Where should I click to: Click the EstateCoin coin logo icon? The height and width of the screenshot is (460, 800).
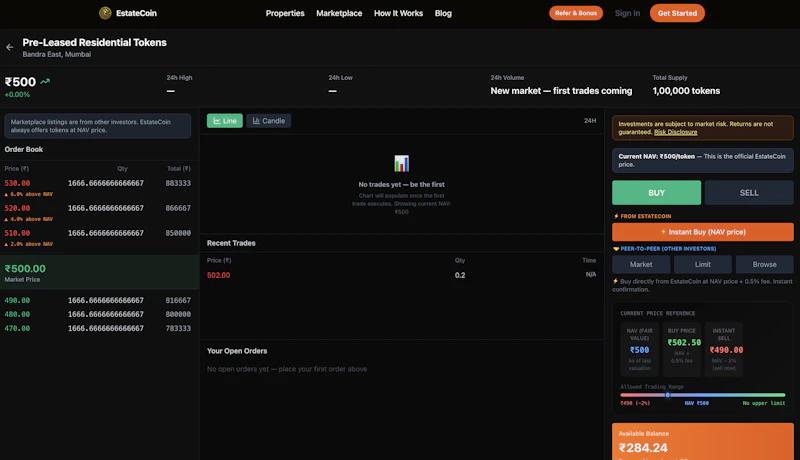click(105, 13)
